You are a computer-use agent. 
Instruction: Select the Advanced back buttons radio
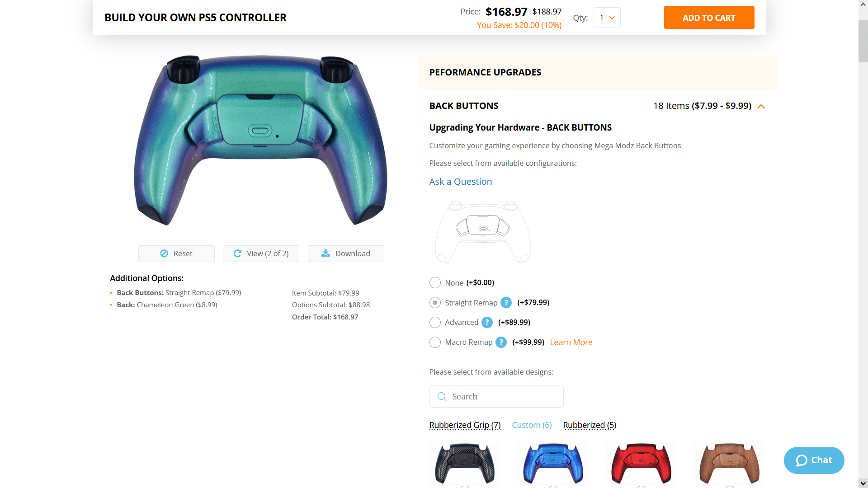(x=435, y=323)
